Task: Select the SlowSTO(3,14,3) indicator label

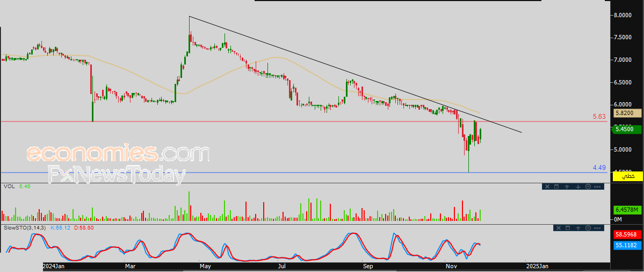Action: 25,227
